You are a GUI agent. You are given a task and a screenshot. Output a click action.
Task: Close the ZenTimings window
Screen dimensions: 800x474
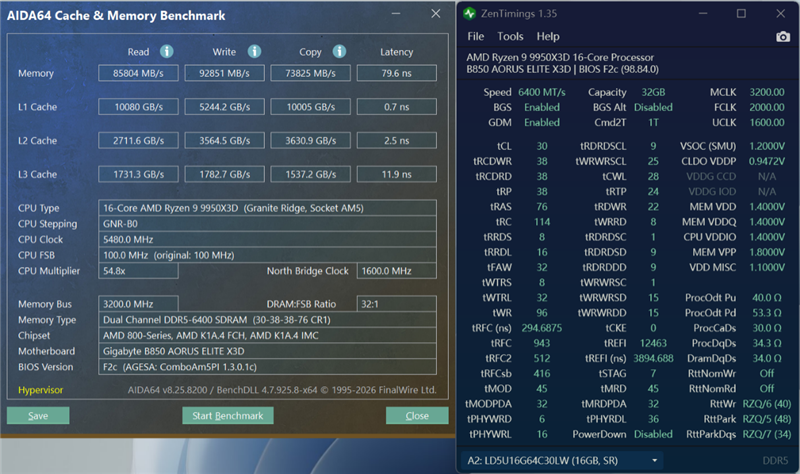point(781,14)
